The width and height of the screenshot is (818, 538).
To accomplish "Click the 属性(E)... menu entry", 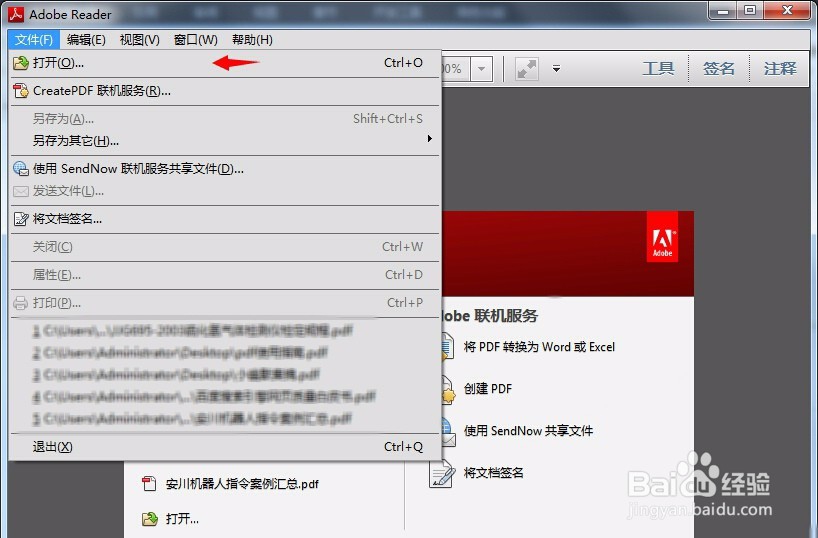I will coord(225,275).
